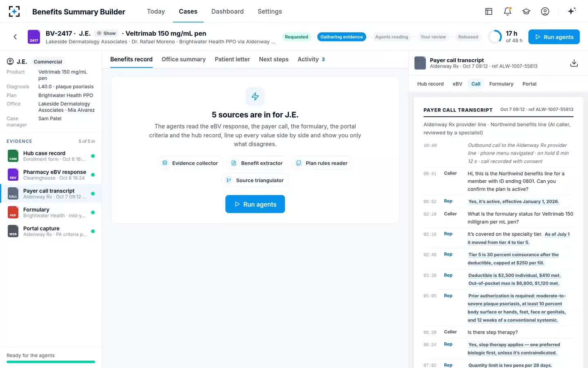Select the Source triangulator agent chip
The width and height of the screenshot is (588, 368).
pos(255,180)
